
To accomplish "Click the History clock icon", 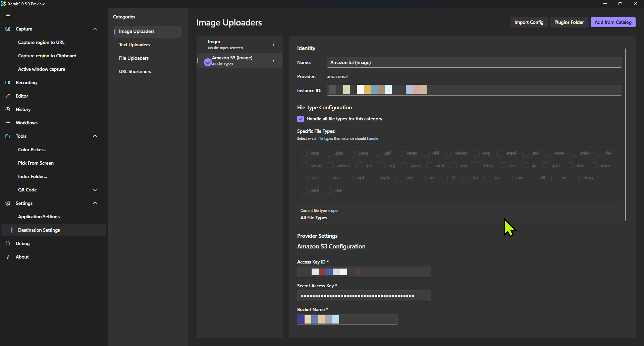I will pyautogui.click(x=8, y=109).
